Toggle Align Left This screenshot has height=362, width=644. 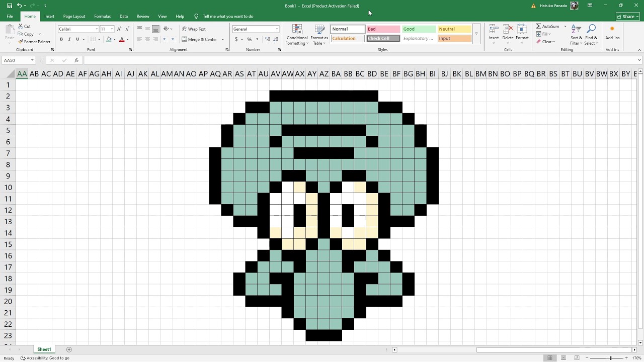139,39
